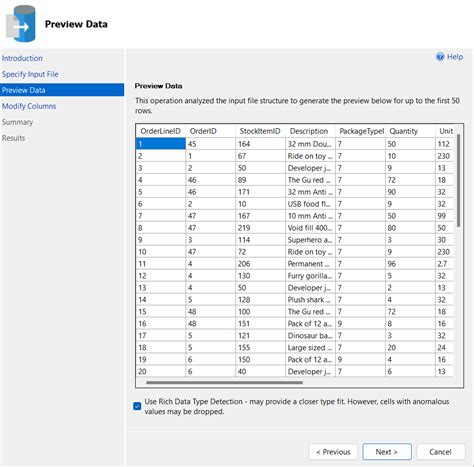The image size is (474, 467).
Task: Click the '32 mm Dou...' description cell
Action: 310,144
